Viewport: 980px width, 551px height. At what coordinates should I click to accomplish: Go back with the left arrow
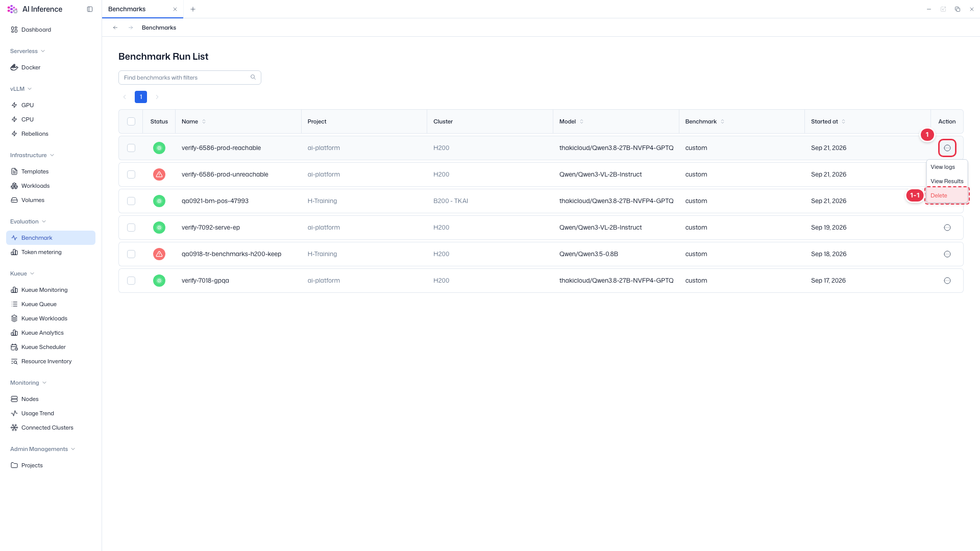[115, 28]
